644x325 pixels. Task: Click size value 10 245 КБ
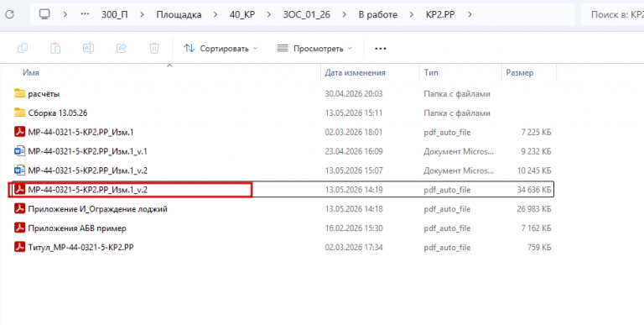tap(534, 170)
